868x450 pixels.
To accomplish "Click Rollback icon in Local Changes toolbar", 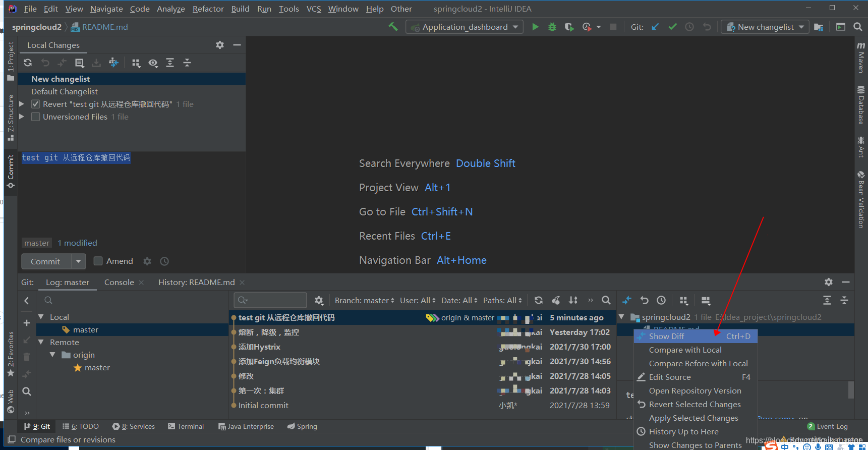I will click(x=45, y=63).
